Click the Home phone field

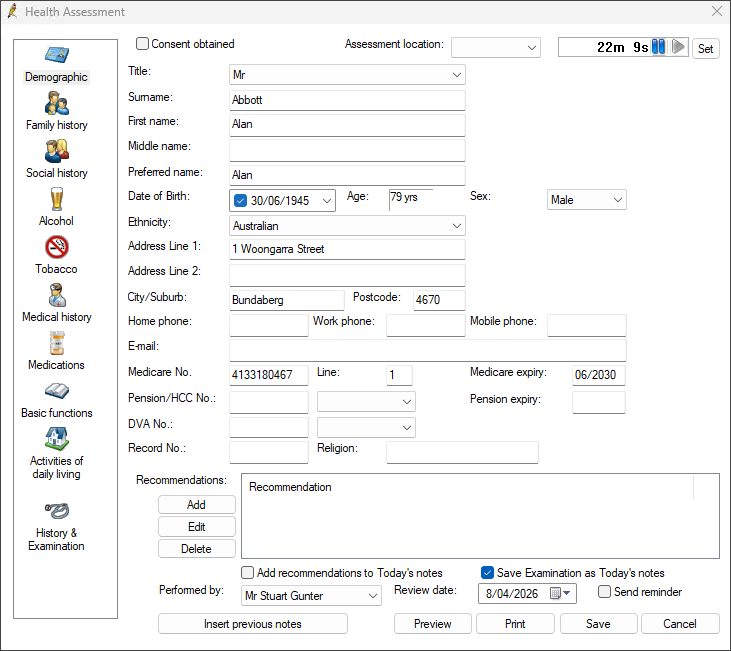[269, 325]
